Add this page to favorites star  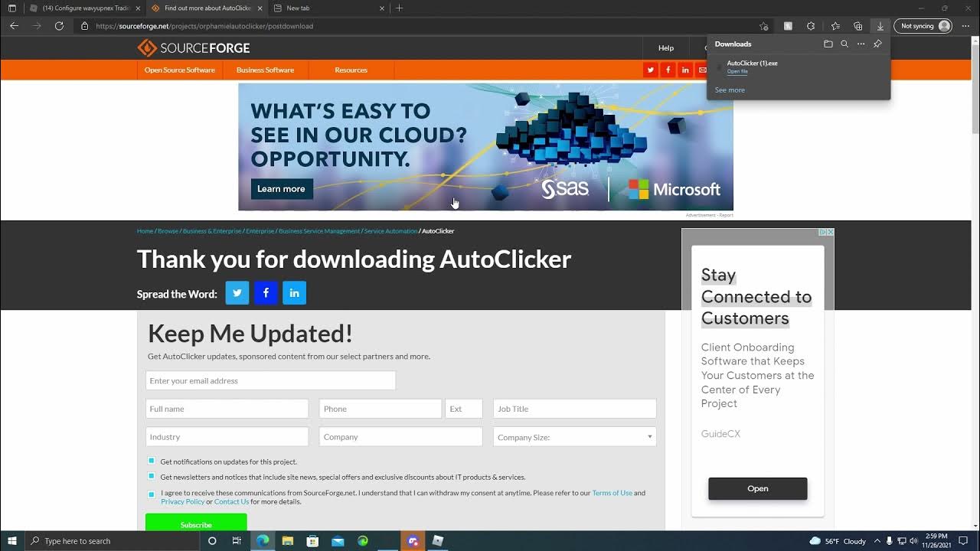763,26
